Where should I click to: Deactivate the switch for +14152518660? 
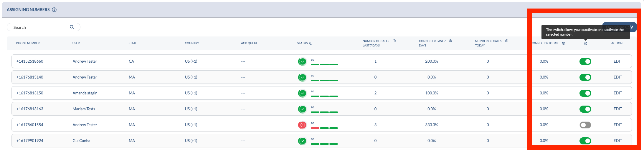[585, 61]
